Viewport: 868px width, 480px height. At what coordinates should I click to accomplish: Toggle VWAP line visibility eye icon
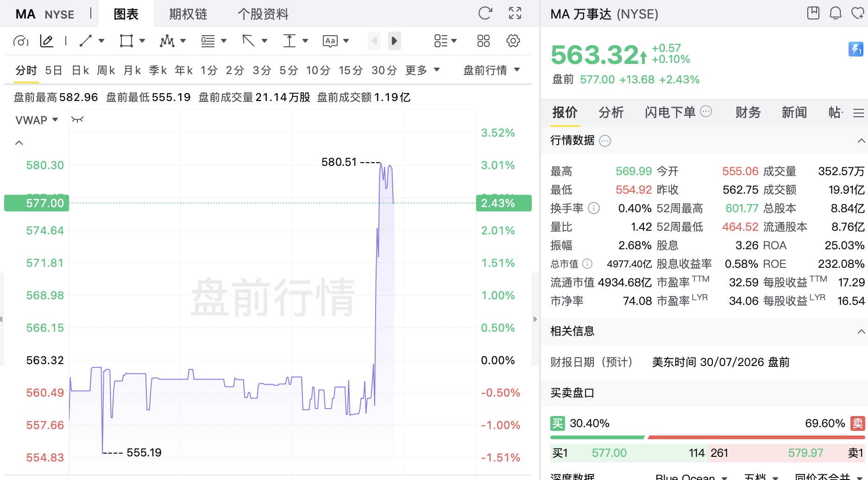[77, 120]
